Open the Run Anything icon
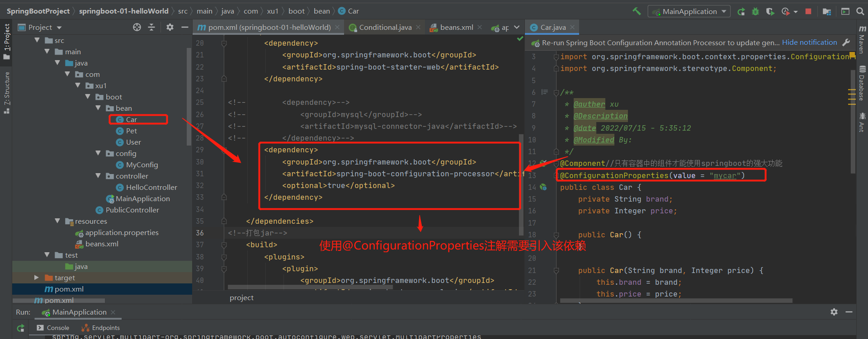The height and width of the screenshot is (339, 868). click(845, 11)
